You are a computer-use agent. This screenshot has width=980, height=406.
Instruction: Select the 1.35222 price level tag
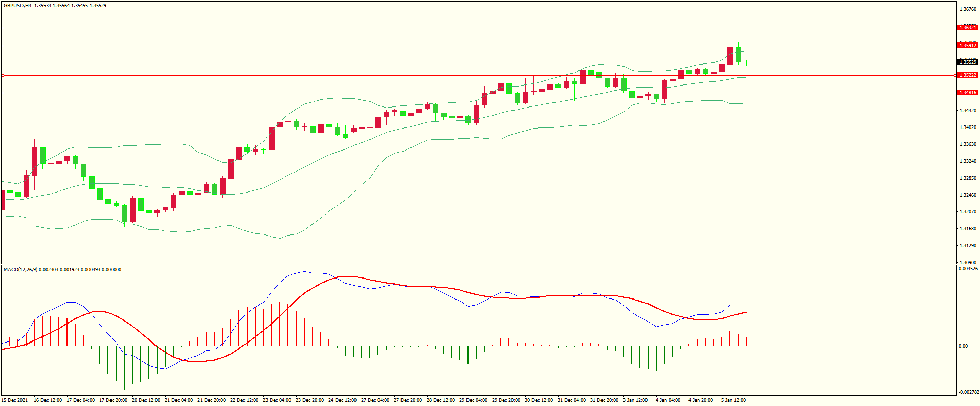(x=967, y=75)
